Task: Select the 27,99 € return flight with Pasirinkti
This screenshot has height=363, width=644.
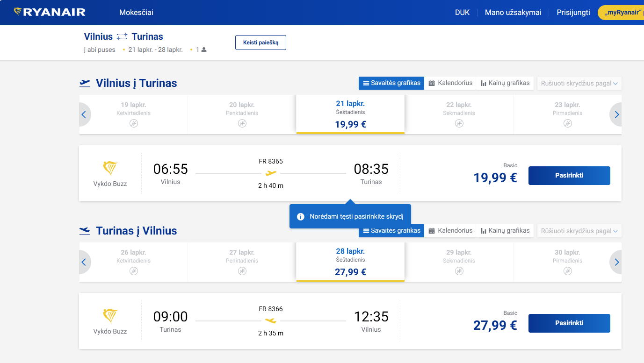Action: click(x=569, y=323)
